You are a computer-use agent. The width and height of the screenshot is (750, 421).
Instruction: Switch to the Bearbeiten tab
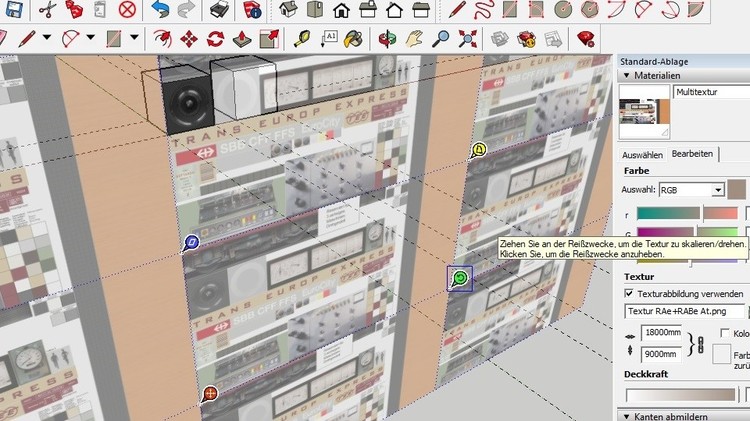pos(692,154)
